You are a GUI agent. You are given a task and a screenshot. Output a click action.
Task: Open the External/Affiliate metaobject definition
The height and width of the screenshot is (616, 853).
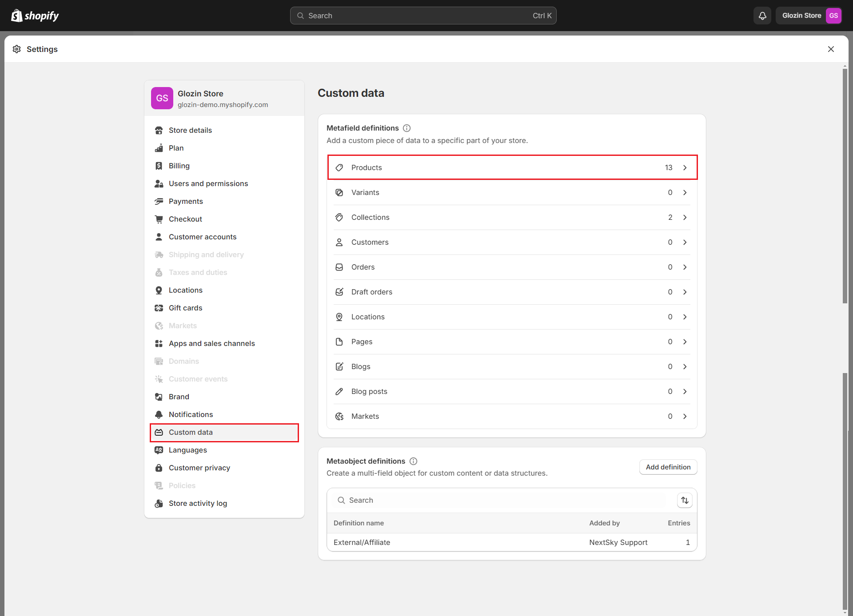(x=362, y=542)
